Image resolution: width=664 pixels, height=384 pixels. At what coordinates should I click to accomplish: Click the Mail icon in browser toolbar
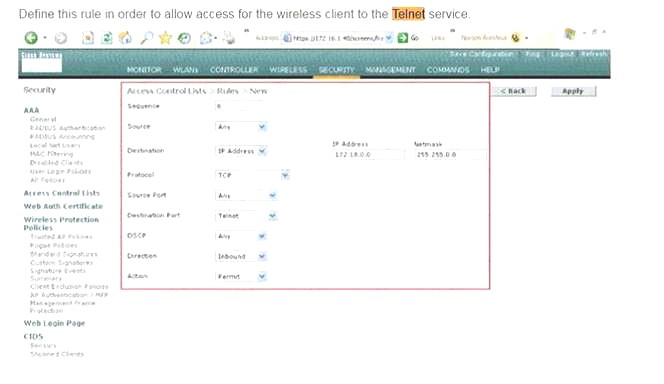(206, 38)
